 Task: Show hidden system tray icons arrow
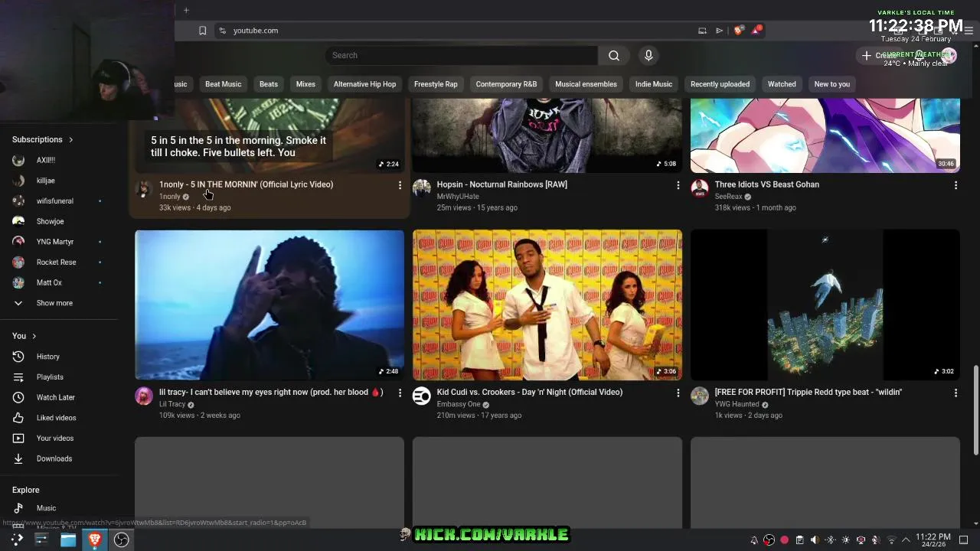click(x=906, y=540)
